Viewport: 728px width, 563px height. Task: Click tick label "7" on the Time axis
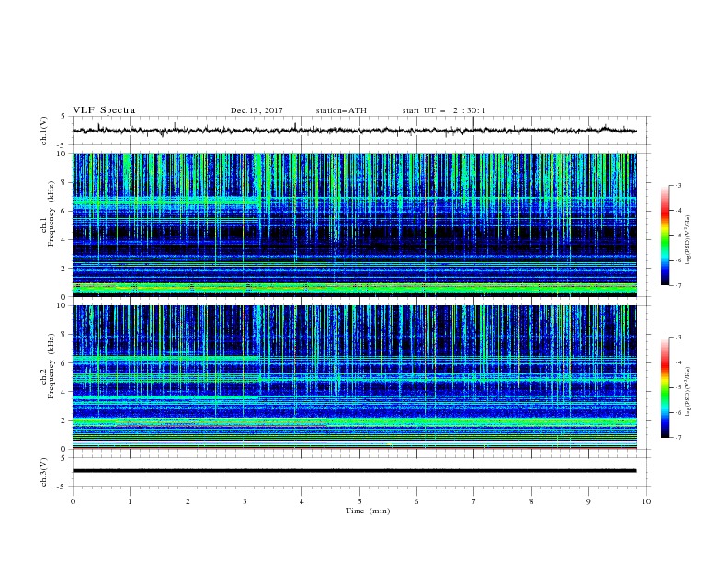[474, 501]
